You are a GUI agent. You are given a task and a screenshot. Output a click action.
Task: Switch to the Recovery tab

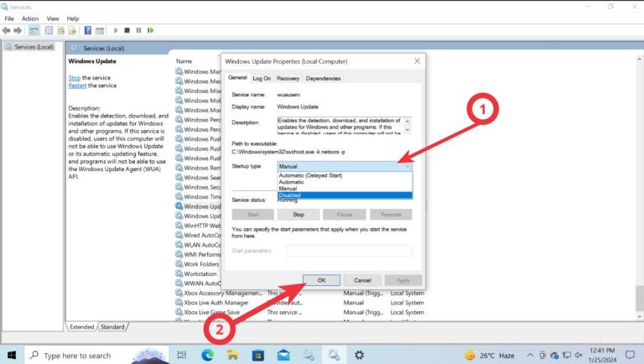288,79
